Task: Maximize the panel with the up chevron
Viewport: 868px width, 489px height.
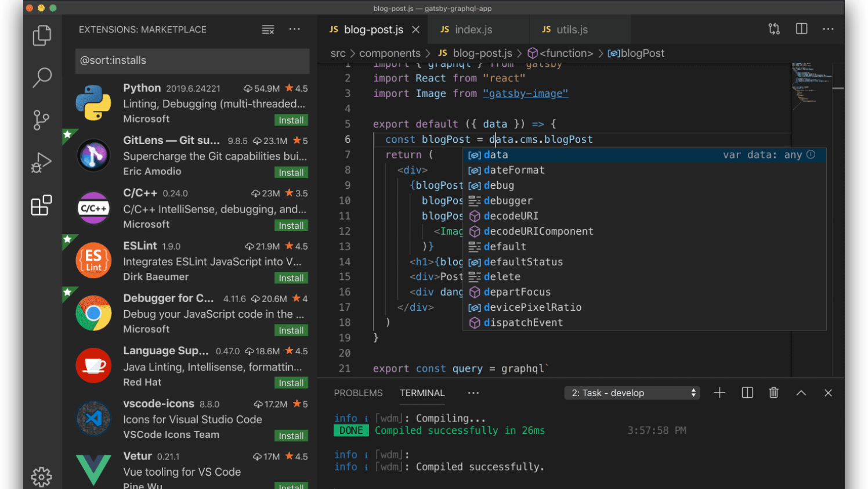Action: (801, 393)
